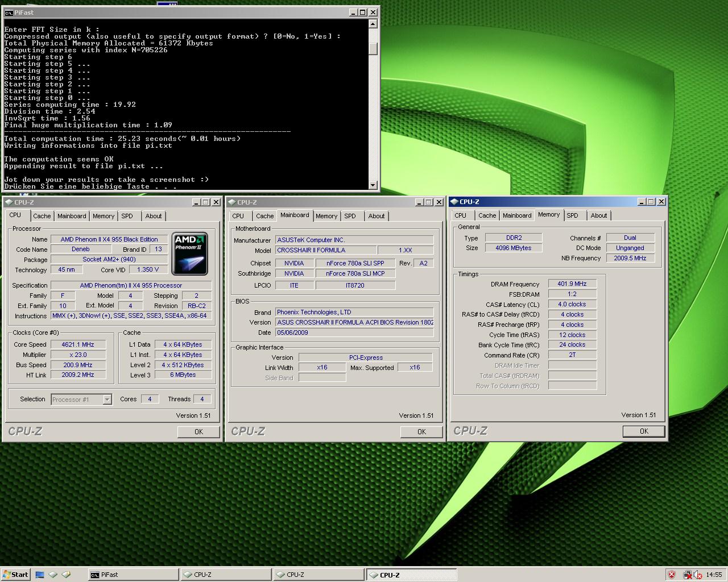Click OK in the CPU-Z Processor window

click(198, 432)
